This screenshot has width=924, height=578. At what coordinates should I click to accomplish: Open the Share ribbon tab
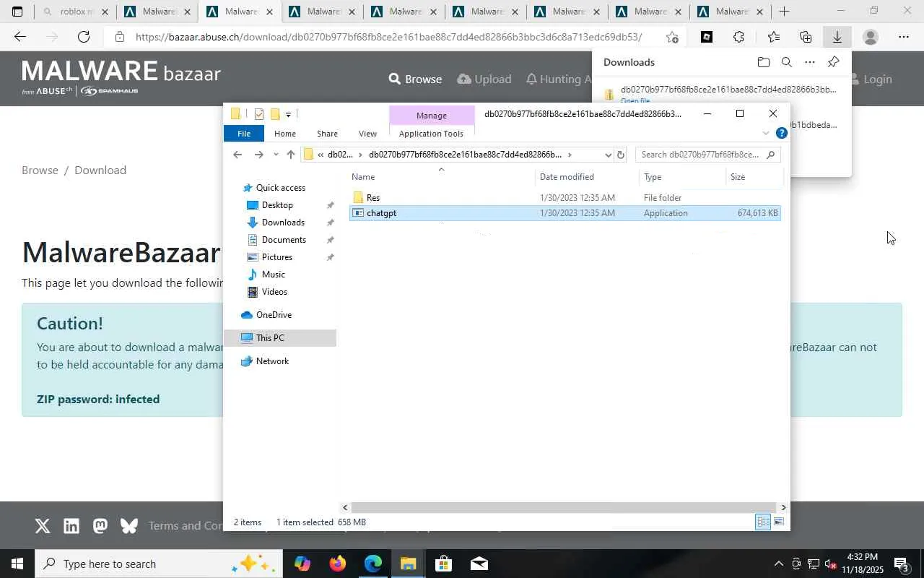(327, 134)
